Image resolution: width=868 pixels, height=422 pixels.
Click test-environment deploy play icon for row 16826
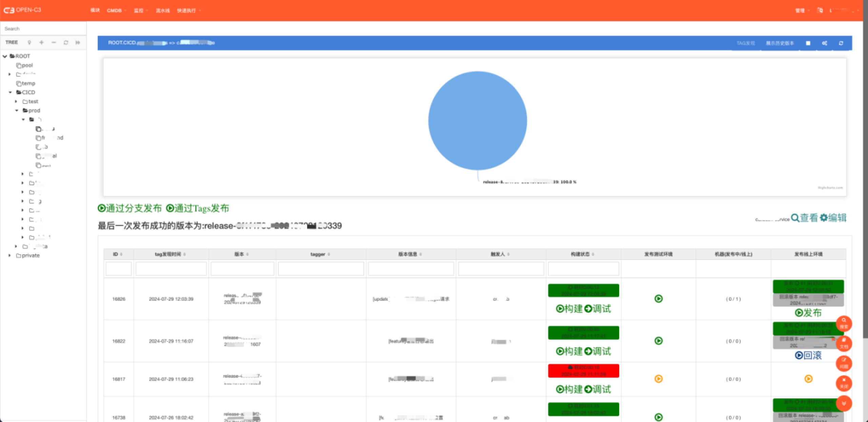(658, 299)
